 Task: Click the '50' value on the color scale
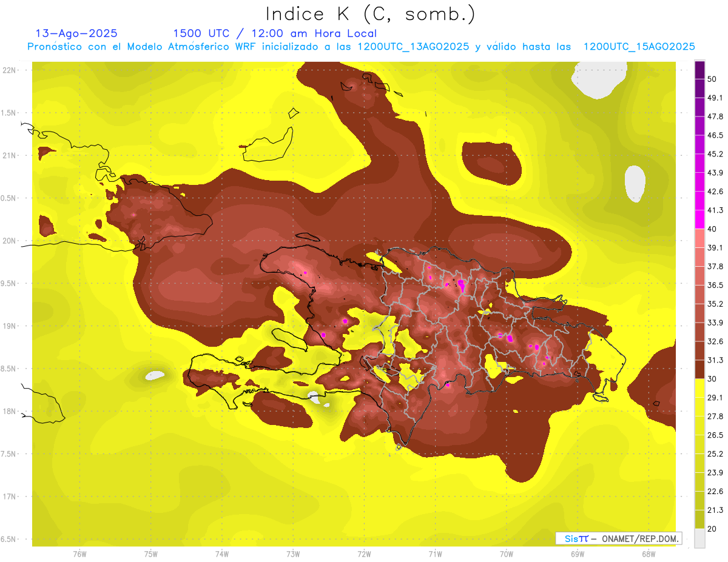coord(712,79)
